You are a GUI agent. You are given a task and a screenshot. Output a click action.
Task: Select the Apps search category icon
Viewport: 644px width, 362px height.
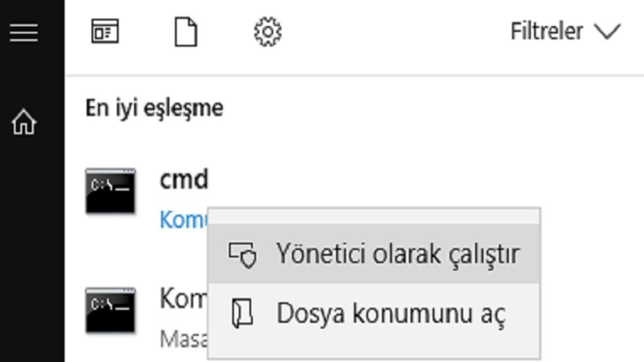coord(104,31)
